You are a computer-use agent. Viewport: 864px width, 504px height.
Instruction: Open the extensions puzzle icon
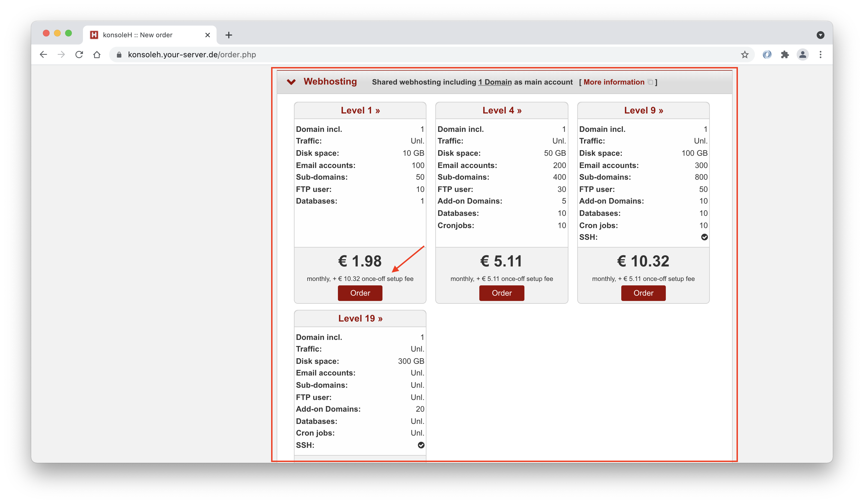click(x=785, y=55)
